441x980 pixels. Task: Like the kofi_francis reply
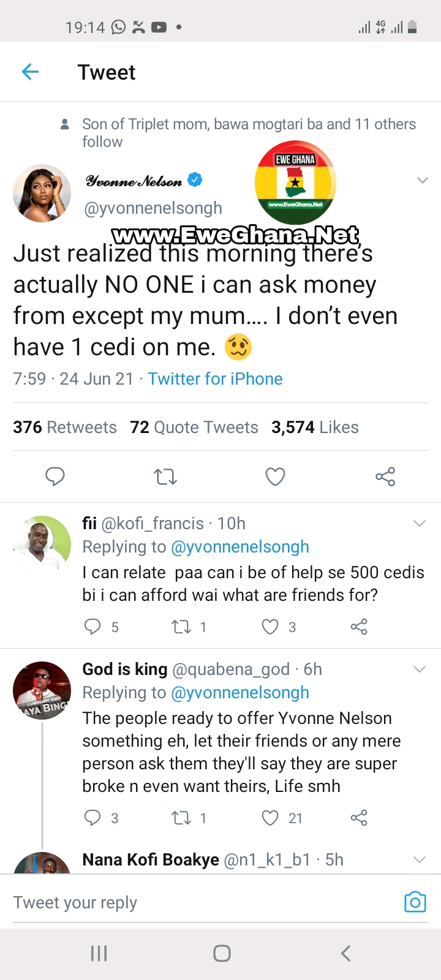coord(270,627)
